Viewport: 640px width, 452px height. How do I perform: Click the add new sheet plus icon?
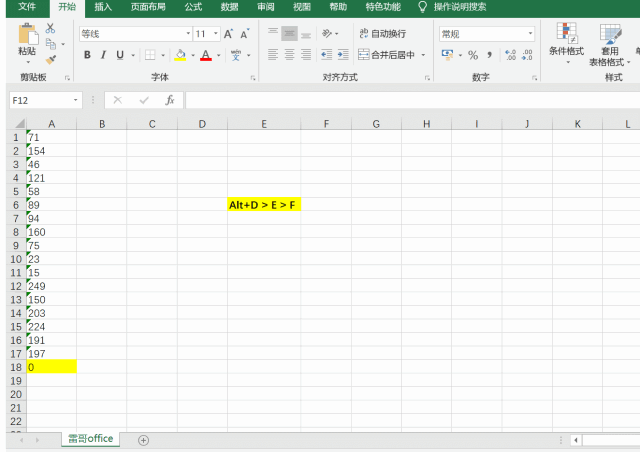pos(143,440)
